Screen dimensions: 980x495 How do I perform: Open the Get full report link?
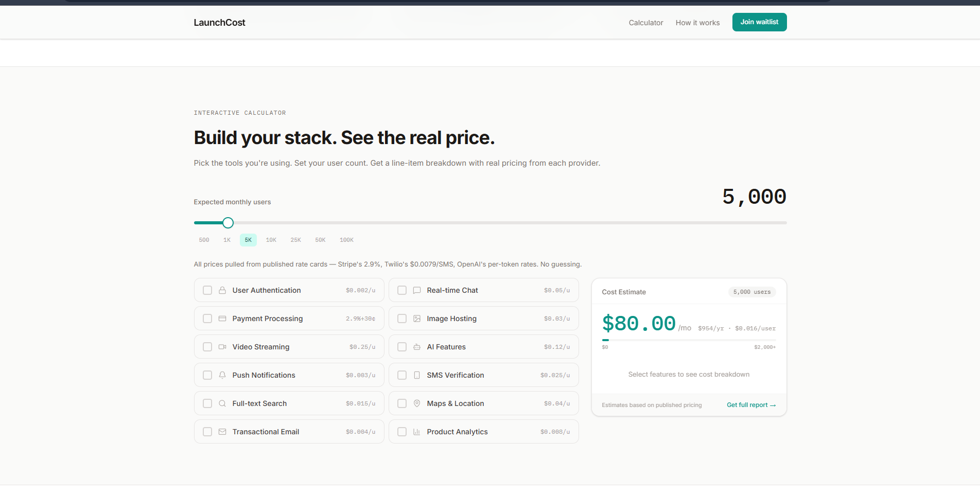tap(750, 405)
